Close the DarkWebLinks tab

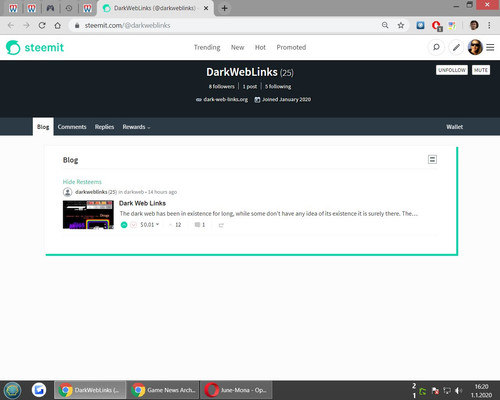point(206,8)
